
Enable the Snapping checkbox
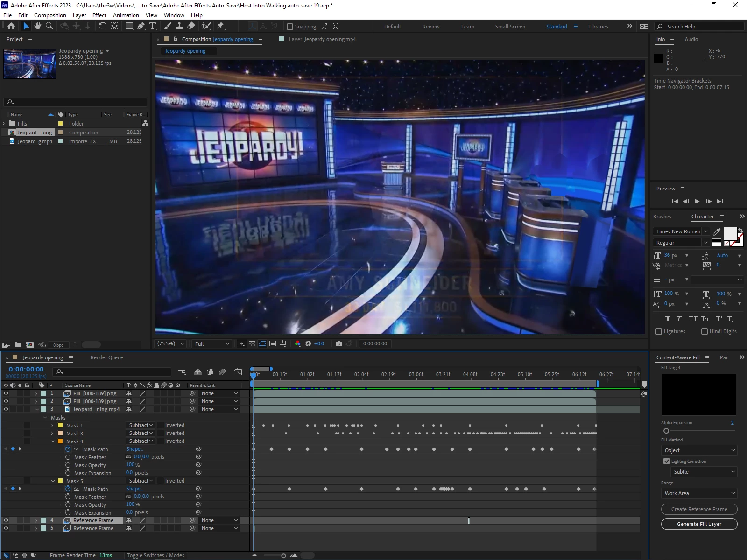click(x=290, y=27)
